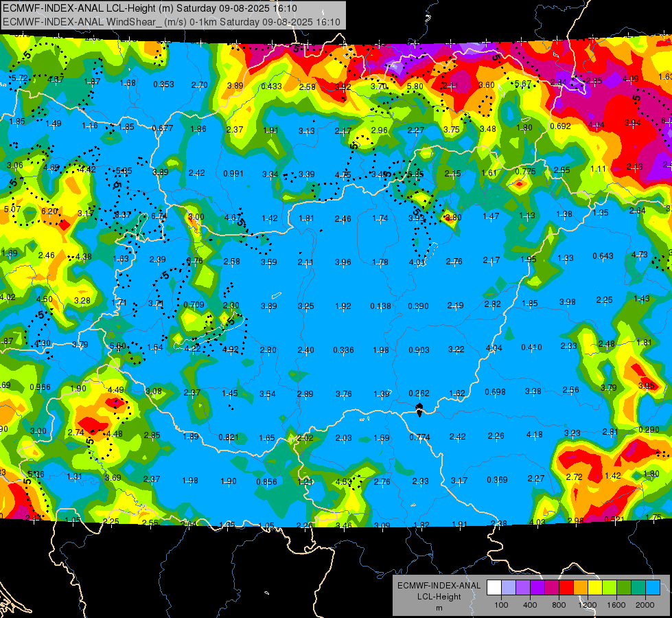Viewport: 672px width, 618px height.
Task: Click the wind shear value 3.98
Action: (568, 302)
